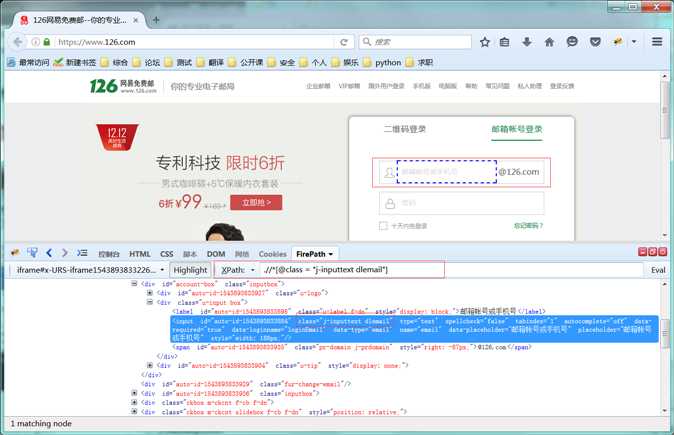This screenshot has width=674, height=435.
Task: Open a new tab with plus button
Action: pyautogui.click(x=156, y=20)
